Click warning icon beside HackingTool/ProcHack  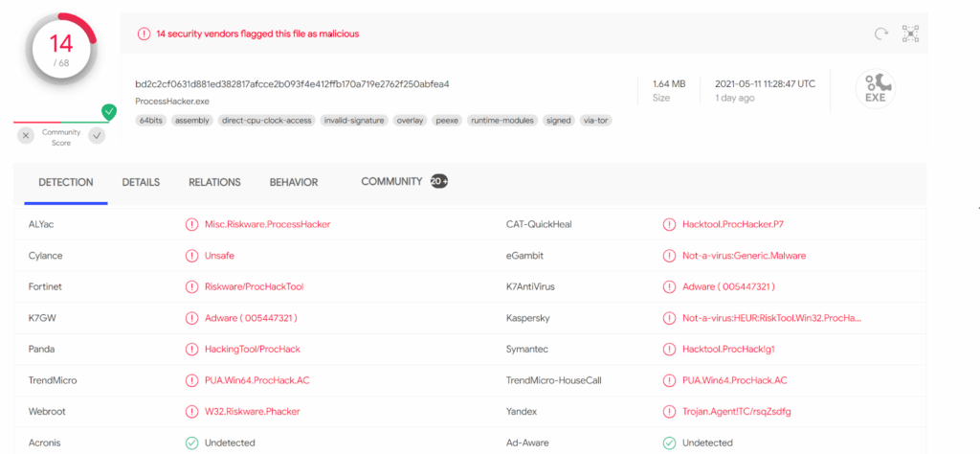[191, 349]
